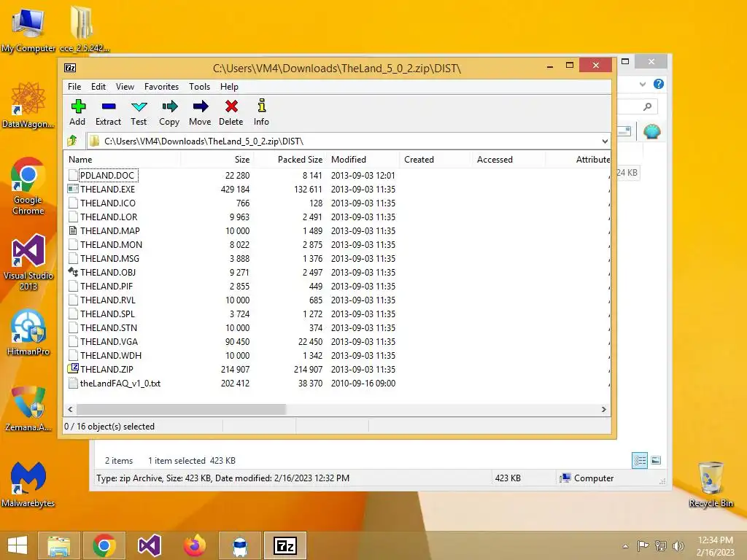Select the THELAND.LOR file name

click(x=109, y=217)
